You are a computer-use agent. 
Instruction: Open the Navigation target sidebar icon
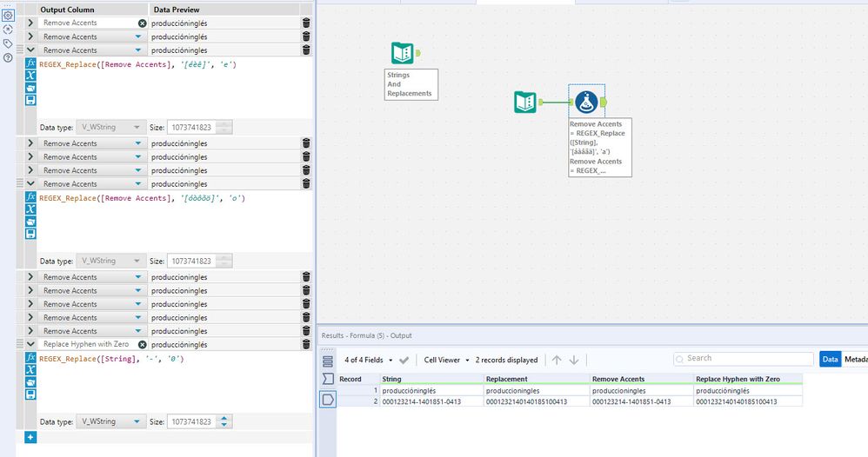click(8, 30)
